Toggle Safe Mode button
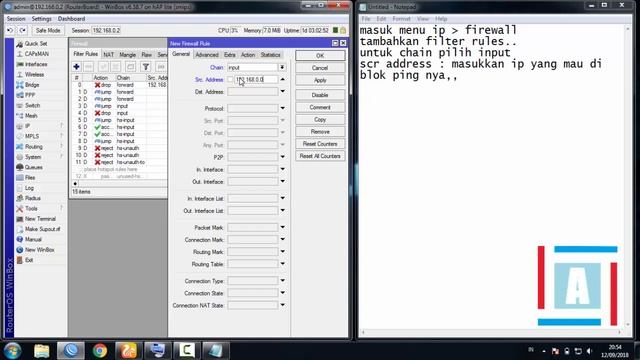 coord(48,31)
